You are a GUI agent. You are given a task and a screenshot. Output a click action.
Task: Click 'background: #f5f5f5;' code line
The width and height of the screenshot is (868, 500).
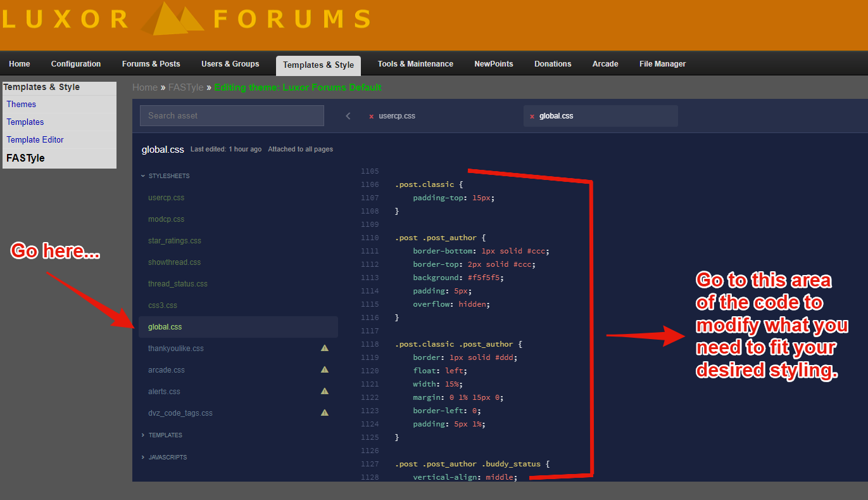[458, 278]
